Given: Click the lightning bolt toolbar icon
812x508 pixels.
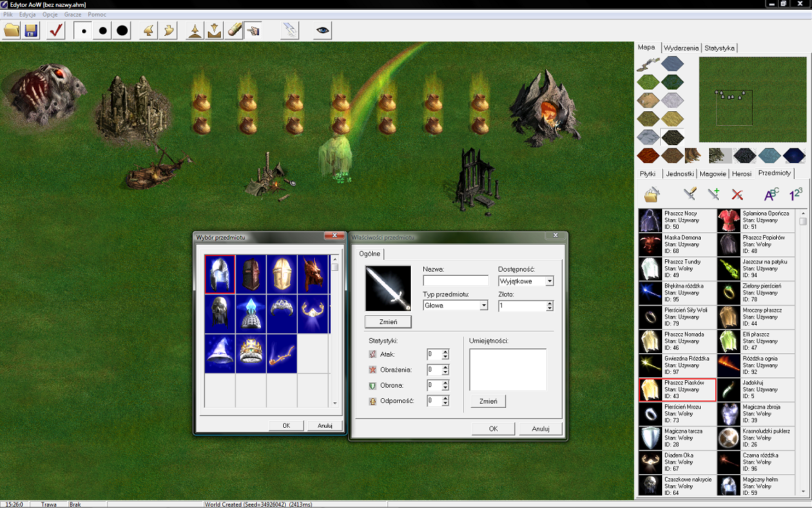Looking at the screenshot, I should [x=290, y=30].
